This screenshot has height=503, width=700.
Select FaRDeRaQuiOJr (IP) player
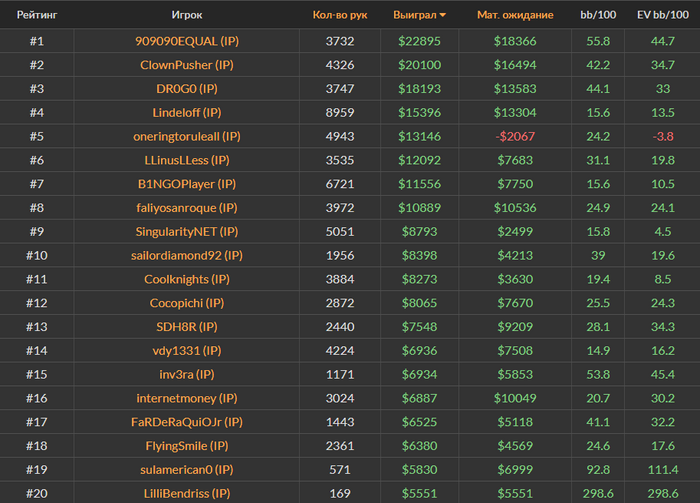187,422
